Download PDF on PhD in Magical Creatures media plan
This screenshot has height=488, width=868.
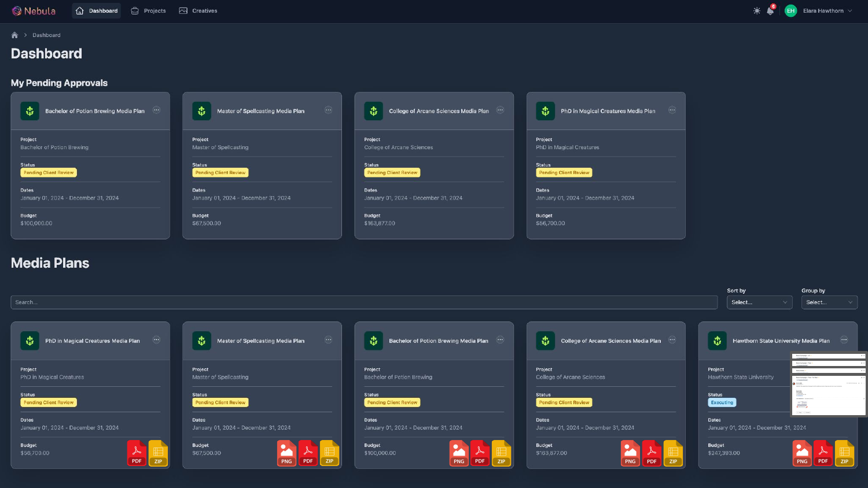tap(137, 453)
